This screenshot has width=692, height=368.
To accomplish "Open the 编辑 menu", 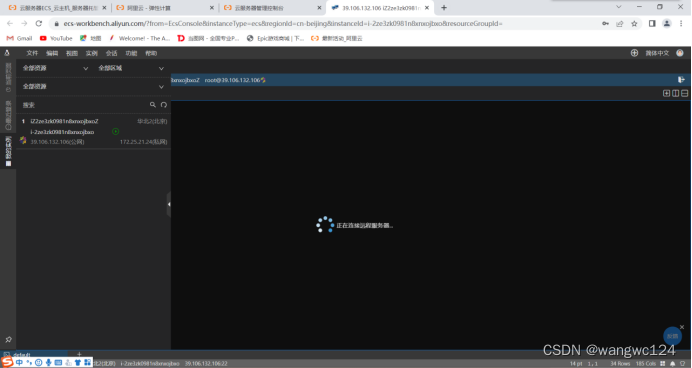I will click(52, 53).
